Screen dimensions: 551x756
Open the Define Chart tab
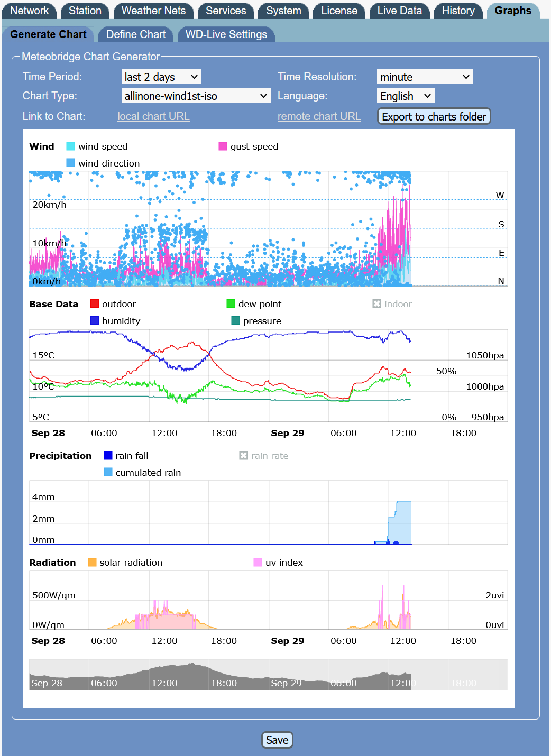[x=136, y=34]
